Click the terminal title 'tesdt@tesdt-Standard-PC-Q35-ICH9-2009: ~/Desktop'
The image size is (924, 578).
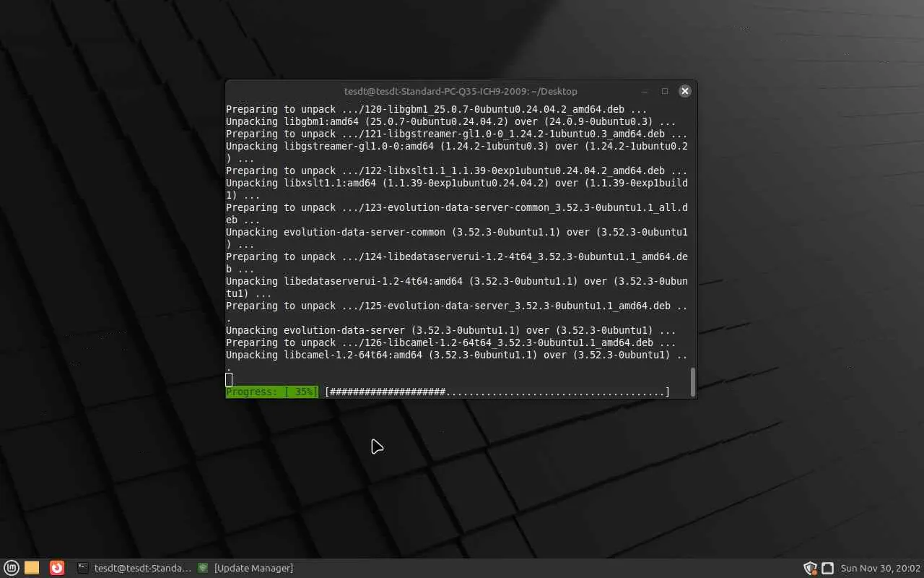461,91
